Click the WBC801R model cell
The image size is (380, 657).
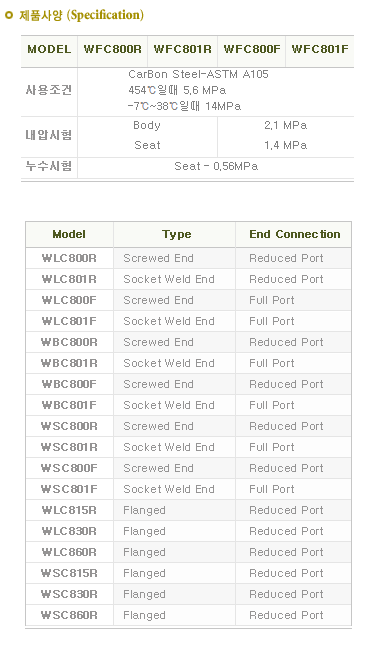coord(69,363)
